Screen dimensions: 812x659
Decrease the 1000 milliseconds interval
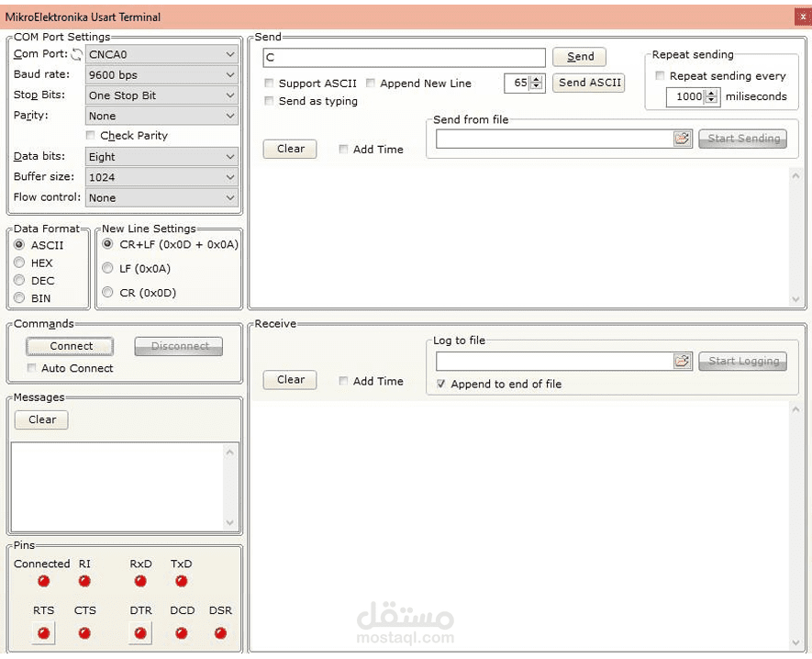pos(712,100)
